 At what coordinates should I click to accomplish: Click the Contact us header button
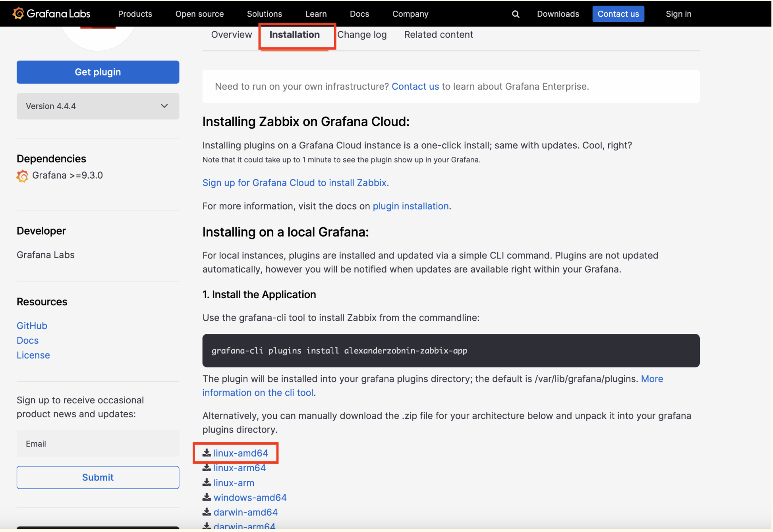click(x=618, y=14)
